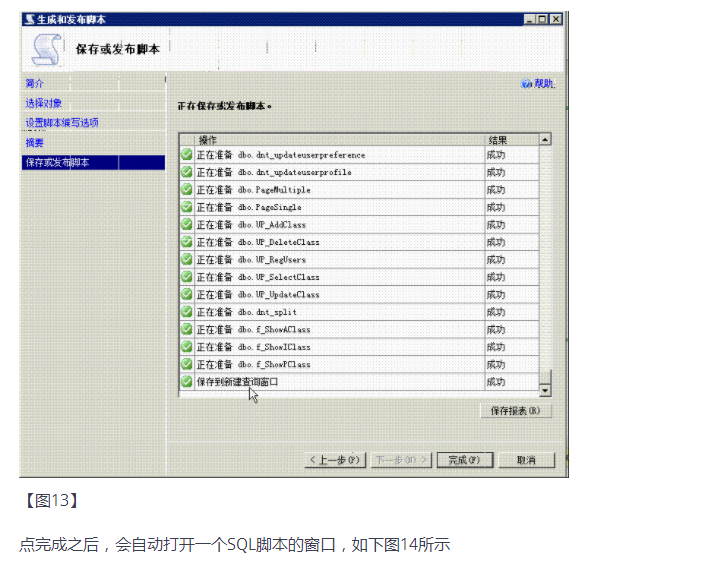Click the green icon for 保存到新建查询窗口
The height and width of the screenshot is (568, 719).
pyautogui.click(x=187, y=381)
